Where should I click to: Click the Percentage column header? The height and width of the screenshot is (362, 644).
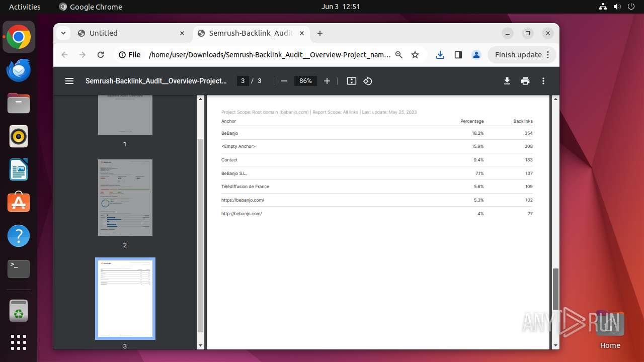pos(472,121)
